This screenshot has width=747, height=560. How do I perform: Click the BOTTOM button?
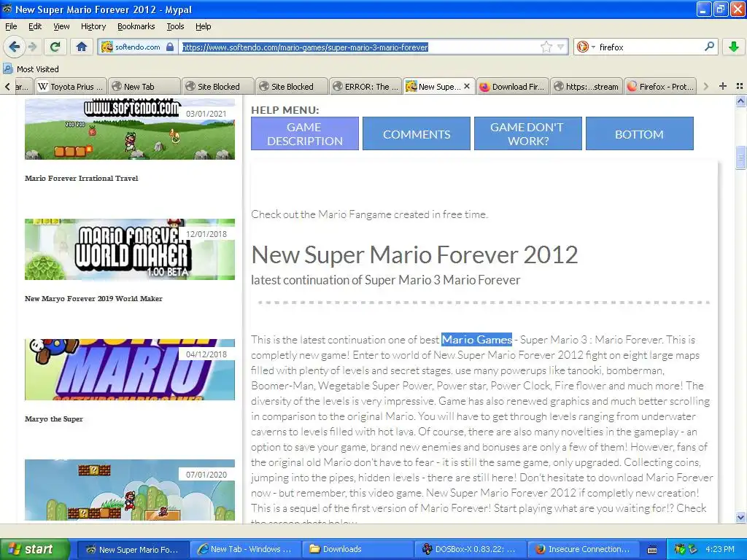point(639,134)
